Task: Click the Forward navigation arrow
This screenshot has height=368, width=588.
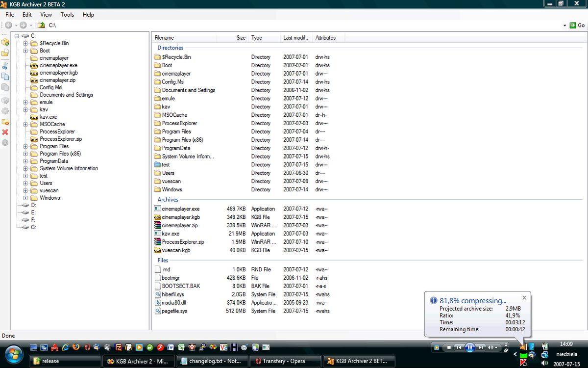Action: [x=23, y=25]
